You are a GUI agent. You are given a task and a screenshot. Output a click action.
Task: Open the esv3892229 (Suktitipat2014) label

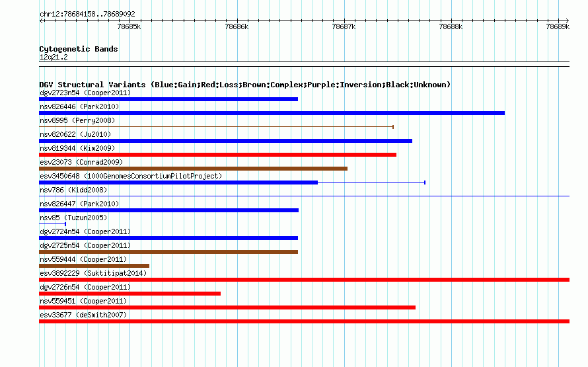pyautogui.click(x=93, y=273)
